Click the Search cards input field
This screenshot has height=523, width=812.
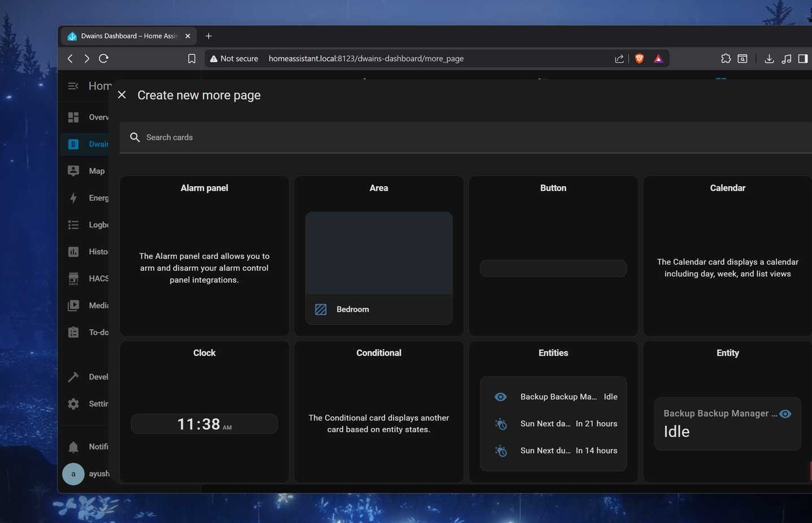[226, 137]
